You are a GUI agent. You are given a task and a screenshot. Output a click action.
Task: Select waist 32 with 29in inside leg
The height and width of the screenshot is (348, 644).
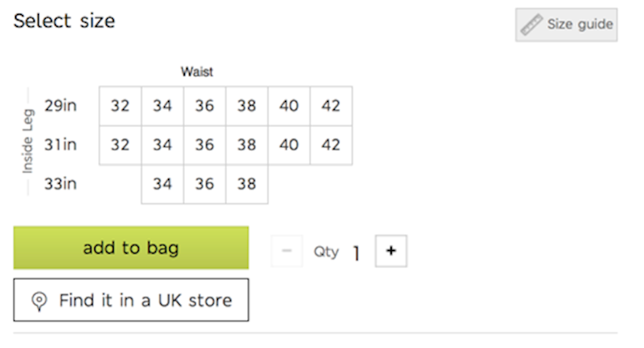click(120, 106)
